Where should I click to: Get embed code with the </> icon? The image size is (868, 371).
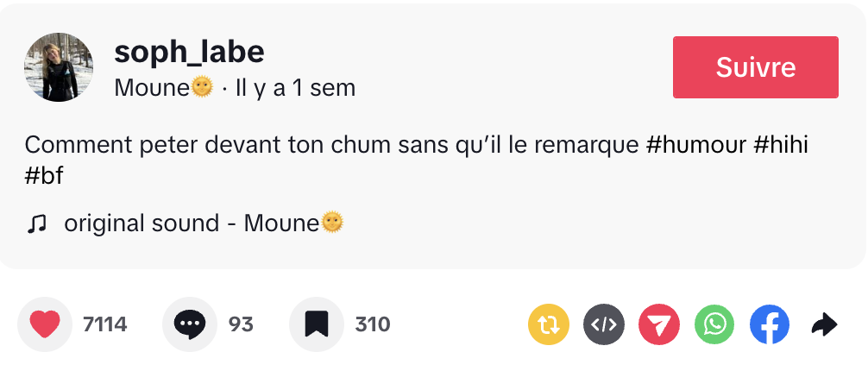coord(604,325)
